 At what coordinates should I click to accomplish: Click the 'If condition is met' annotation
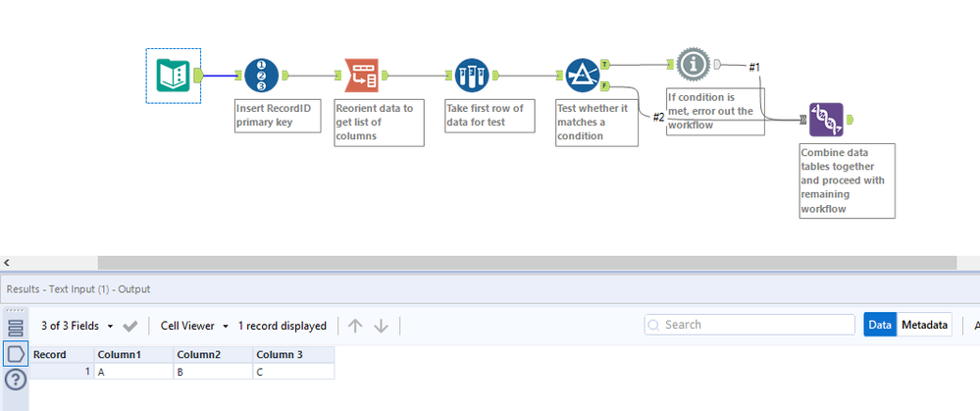tap(715, 111)
